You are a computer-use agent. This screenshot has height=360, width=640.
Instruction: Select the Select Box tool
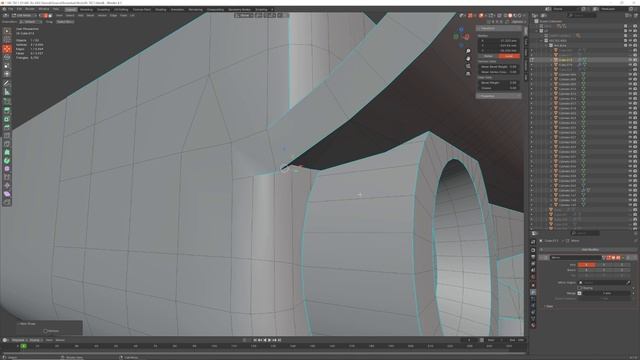pos(7,31)
